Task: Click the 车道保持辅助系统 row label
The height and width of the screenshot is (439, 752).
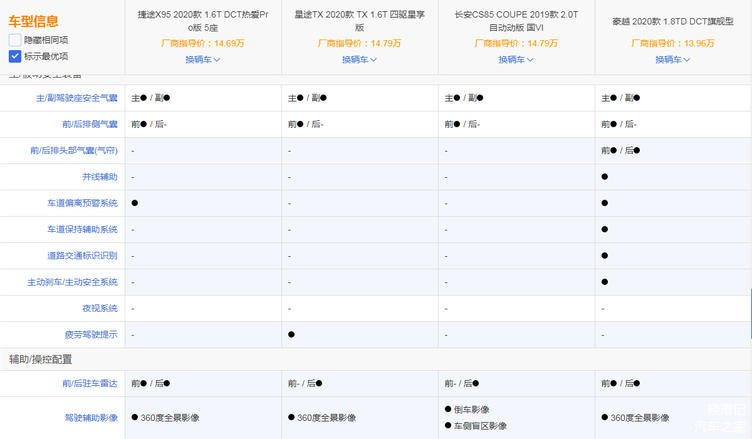Action: (x=82, y=229)
